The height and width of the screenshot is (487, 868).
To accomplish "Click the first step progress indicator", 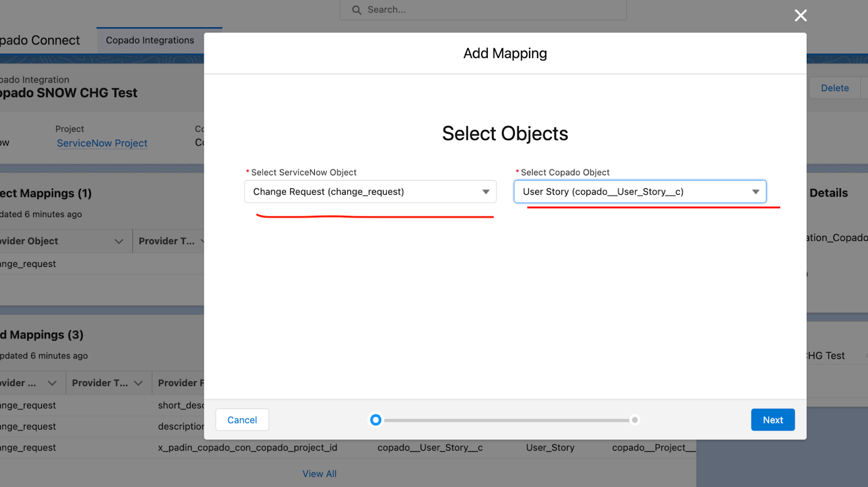I will pos(375,420).
